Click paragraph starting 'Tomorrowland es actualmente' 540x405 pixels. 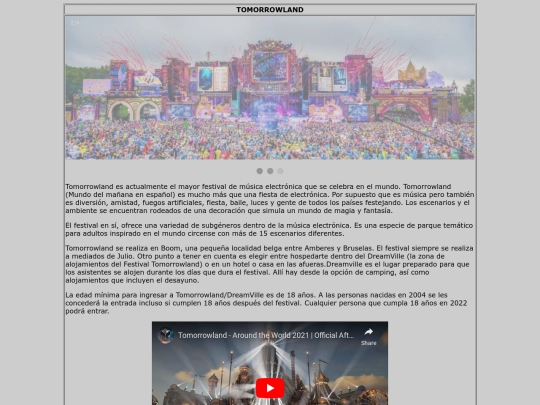tap(270, 199)
